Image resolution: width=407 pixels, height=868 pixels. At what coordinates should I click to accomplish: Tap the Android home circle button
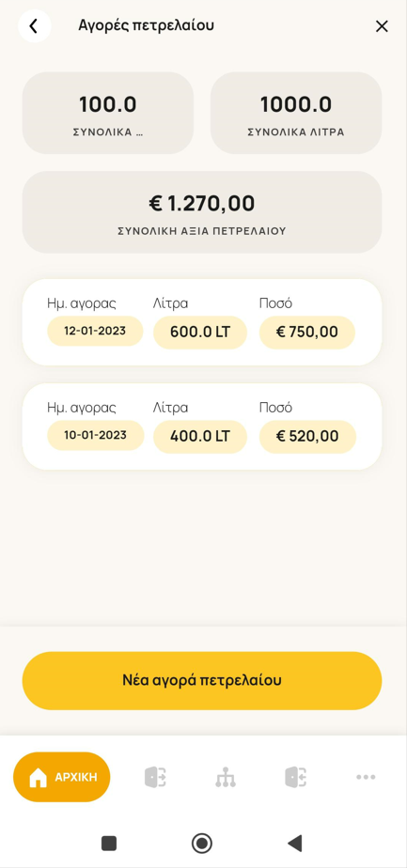point(202,843)
